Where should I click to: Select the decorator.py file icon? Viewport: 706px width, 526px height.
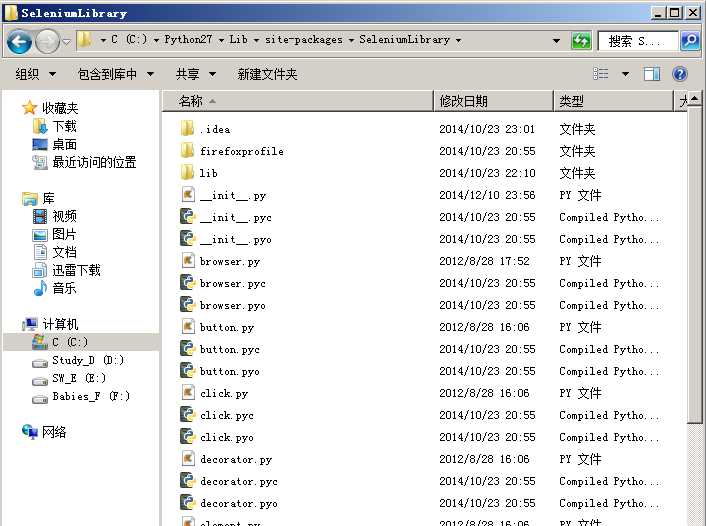coord(188,459)
